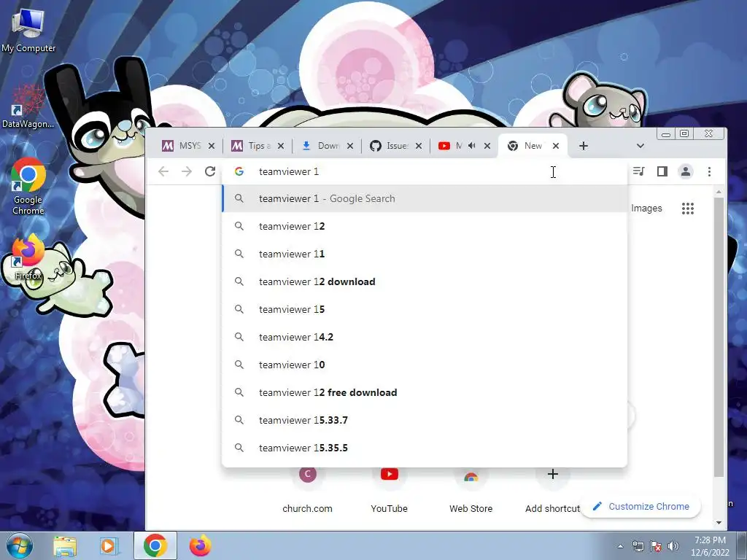Select the 'teamviewer 14.2' suggestion
The width and height of the screenshot is (747, 560).
point(425,337)
